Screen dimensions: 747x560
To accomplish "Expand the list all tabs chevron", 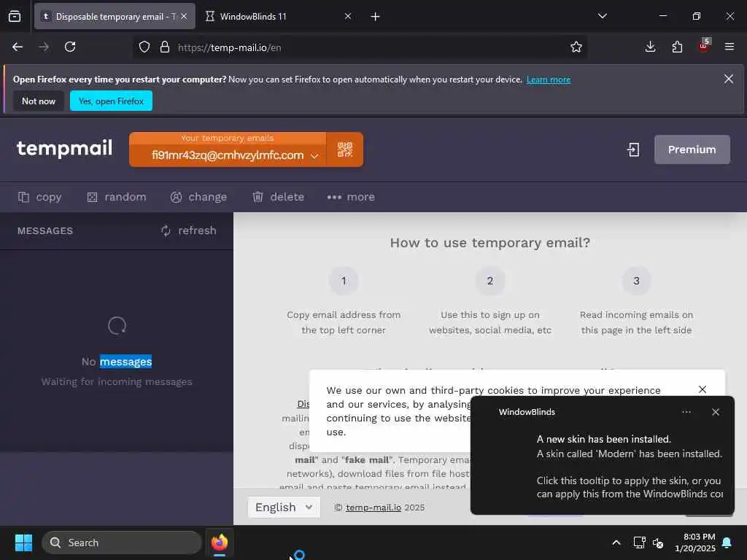I will click(602, 16).
